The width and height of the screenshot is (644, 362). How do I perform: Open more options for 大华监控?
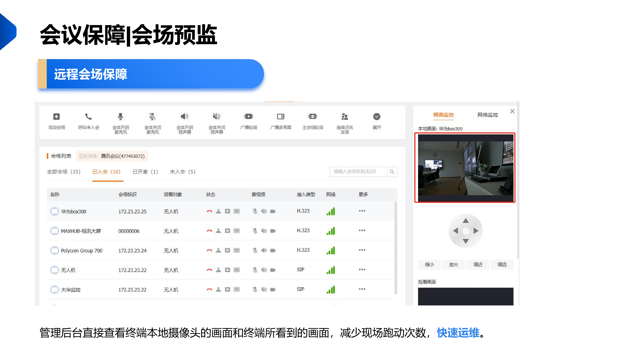pyautogui.click(x=362, y=289)
